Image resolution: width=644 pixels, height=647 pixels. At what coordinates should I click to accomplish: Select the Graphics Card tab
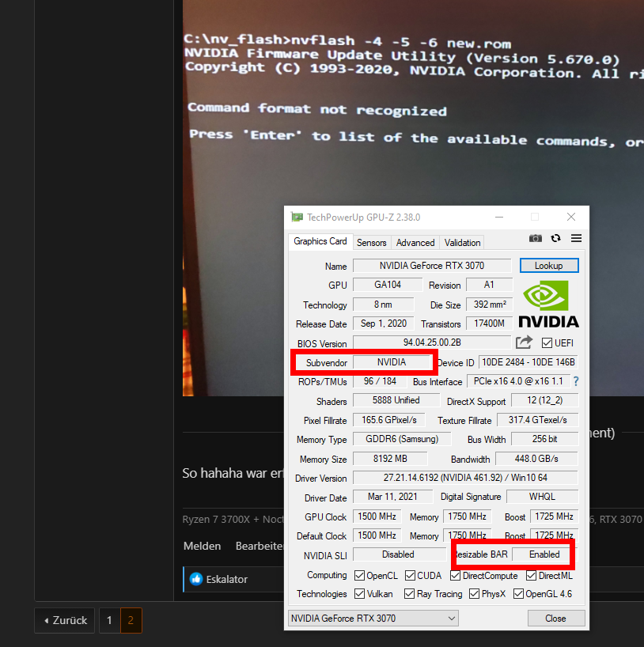(320, 241)
